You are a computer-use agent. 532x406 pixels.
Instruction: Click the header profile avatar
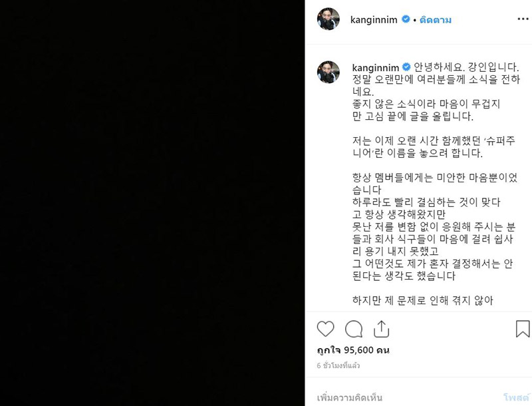pyautogui.click(x=328, y=19)
